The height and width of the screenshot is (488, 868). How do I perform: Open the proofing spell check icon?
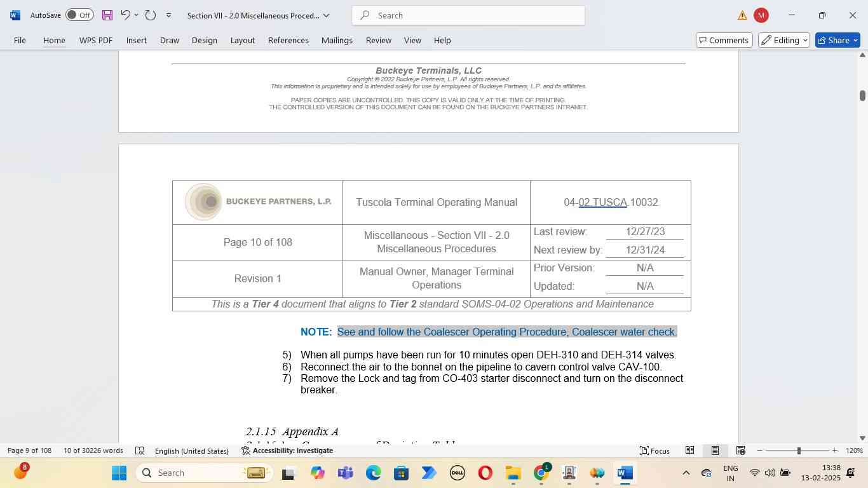[x=140, y=451]
